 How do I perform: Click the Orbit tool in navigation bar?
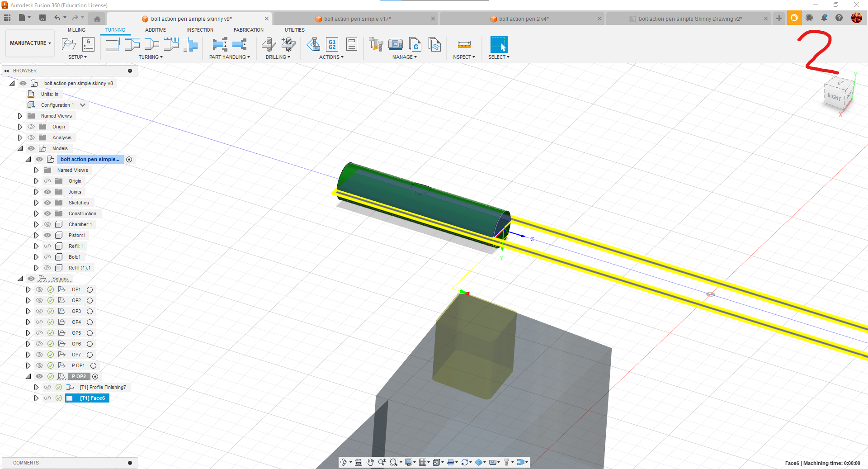pyautogui.click(x=344, y=462)
